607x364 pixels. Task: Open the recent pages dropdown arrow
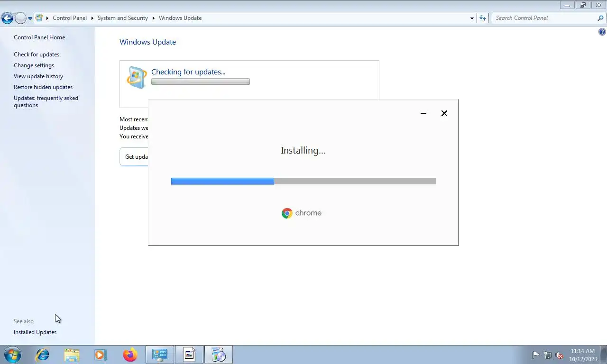pyautogui.click(x=30, y=18)
